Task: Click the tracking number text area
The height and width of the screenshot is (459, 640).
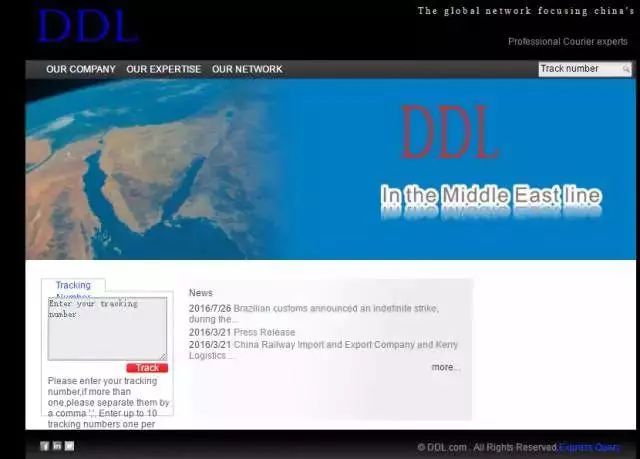Action: [107, 328]
